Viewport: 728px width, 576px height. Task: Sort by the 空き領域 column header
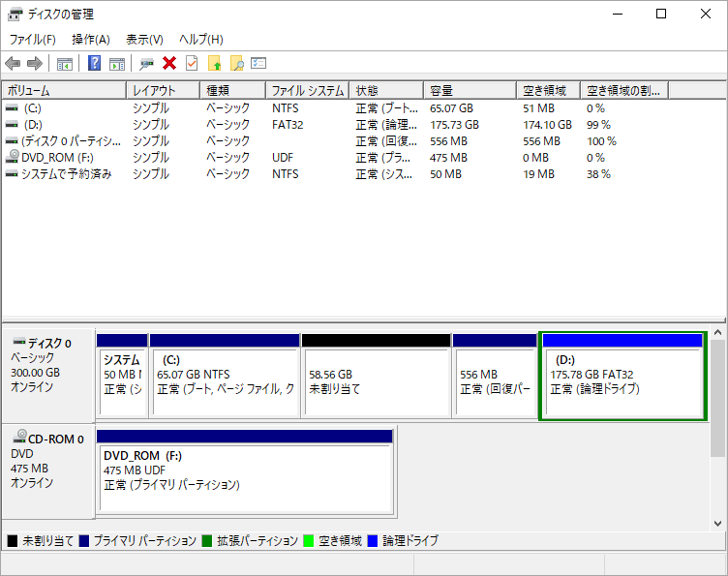pos(548,90)
